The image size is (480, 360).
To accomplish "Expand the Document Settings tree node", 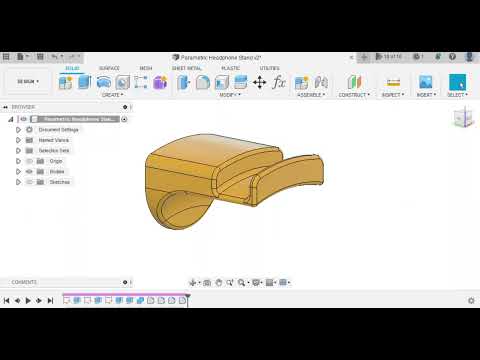I will (x=18, y=130).
